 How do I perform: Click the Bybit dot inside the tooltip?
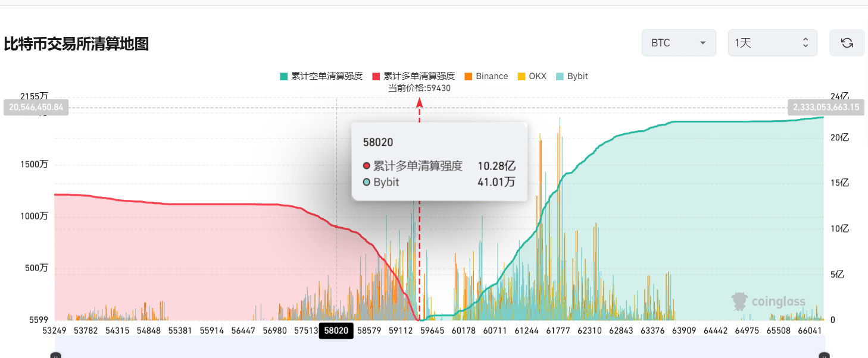point(367,182)
